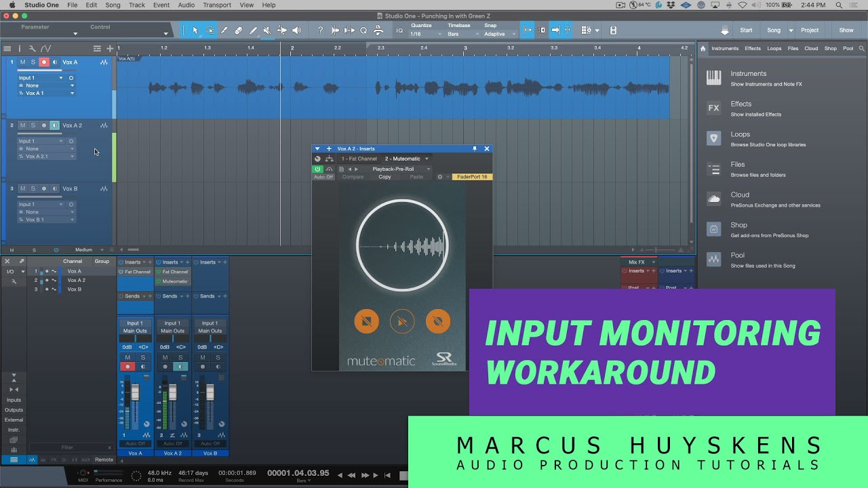Open the Playback-Pre-Roll preset dropdown
This screenshot has height=488, width=868.
[401, 169]
